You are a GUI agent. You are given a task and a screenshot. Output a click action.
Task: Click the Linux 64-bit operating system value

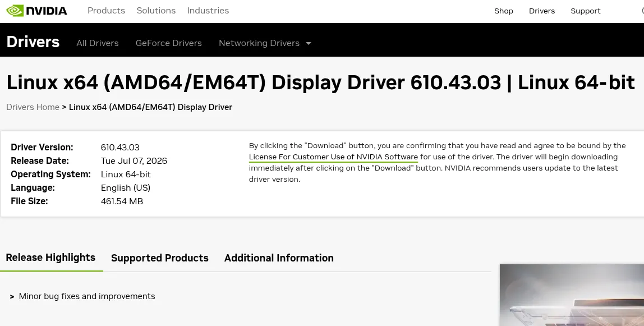[x=126, y=175]
